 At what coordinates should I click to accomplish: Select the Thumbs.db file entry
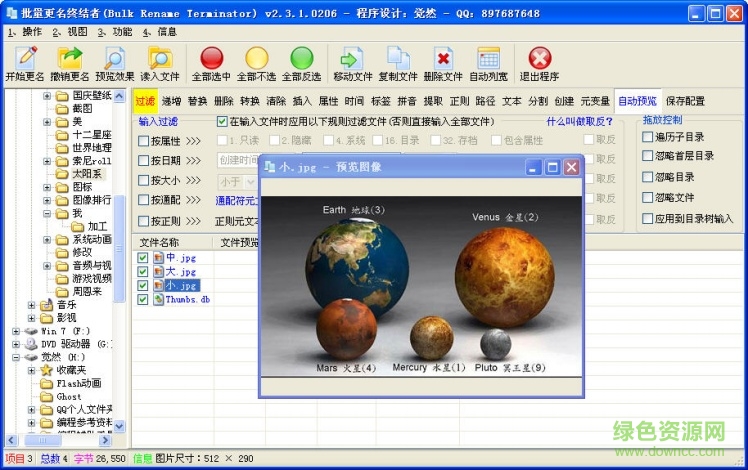(188, 299)
